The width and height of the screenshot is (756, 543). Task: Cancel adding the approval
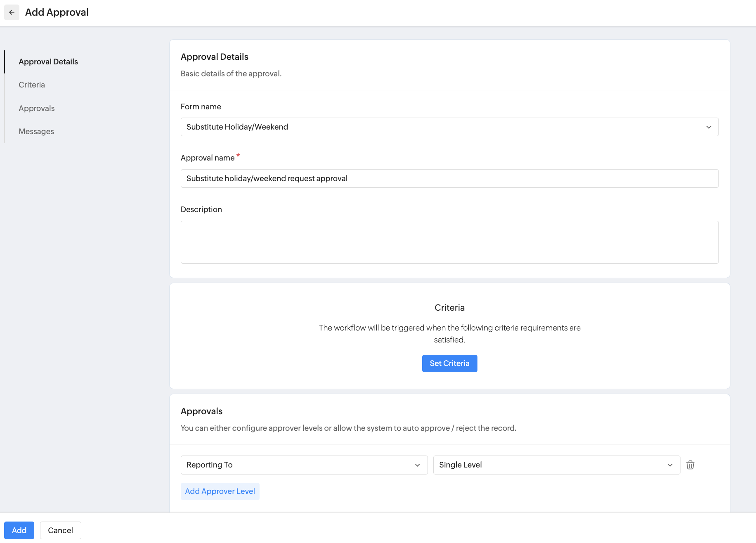pyautogui.click(x=60, y=530)
